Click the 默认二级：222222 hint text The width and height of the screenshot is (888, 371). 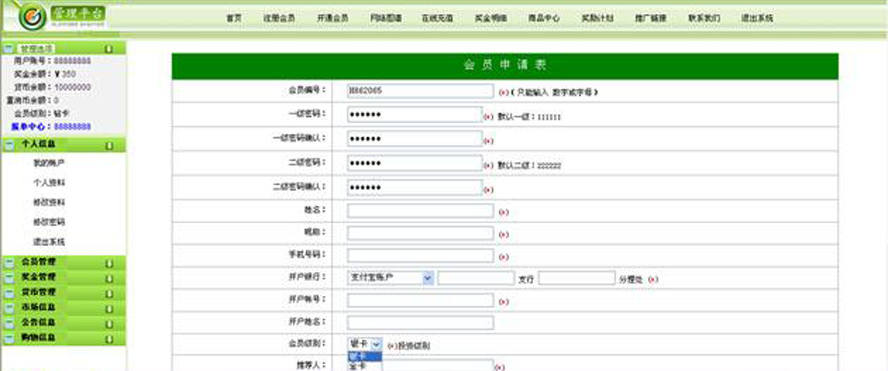click(529, 165)
